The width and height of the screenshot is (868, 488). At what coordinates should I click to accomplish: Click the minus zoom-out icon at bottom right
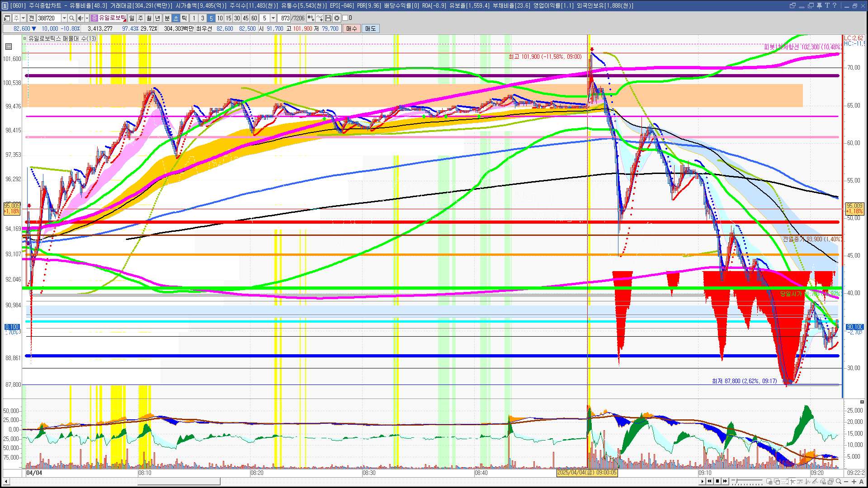pos(846,482)
